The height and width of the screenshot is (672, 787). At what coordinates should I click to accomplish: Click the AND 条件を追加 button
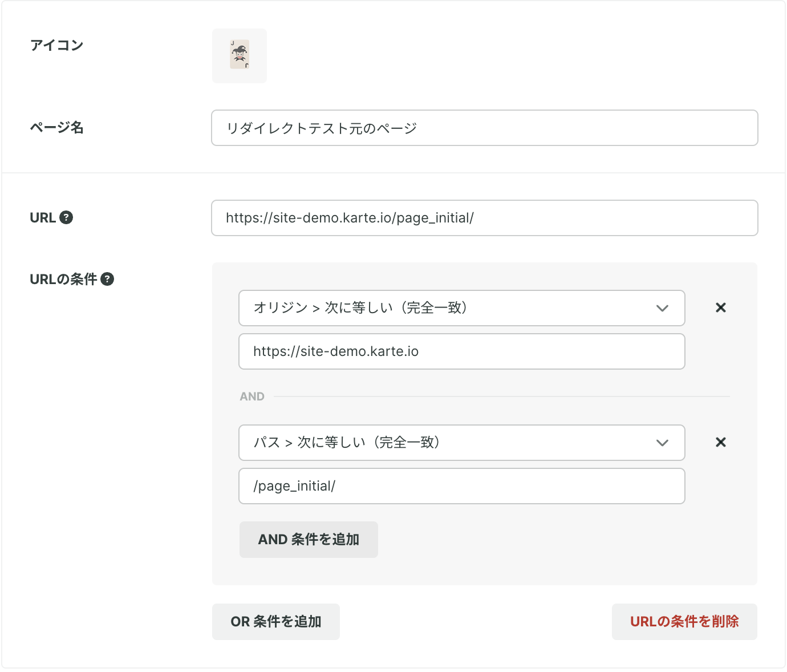click(x=309, y=540)
